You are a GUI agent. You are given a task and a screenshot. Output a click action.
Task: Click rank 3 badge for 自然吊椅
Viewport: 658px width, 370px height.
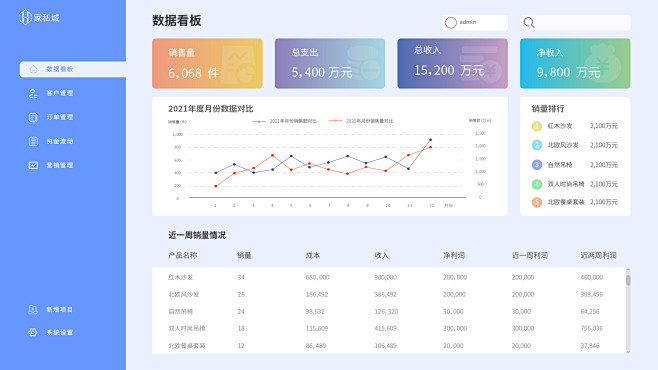(537, 165)
